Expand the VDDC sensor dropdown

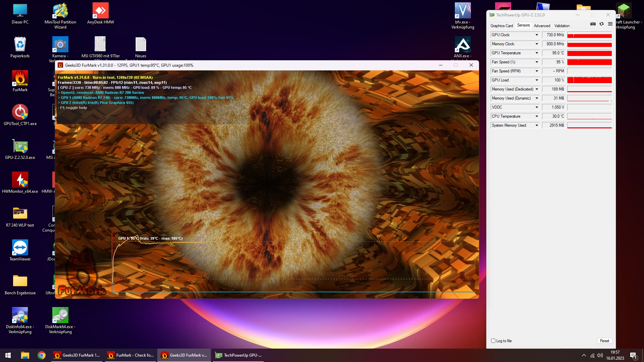coord(537,107)
